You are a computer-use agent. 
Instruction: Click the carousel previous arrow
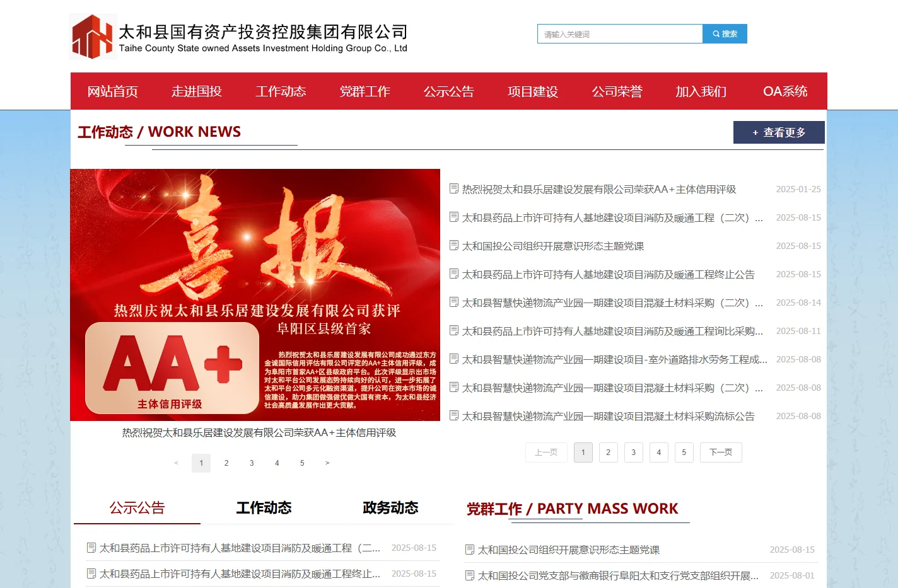[x=176, y=463]
